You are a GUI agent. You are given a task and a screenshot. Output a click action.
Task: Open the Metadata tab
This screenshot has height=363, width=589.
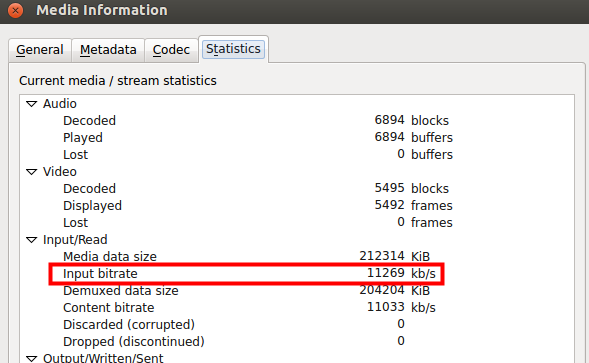108,50
